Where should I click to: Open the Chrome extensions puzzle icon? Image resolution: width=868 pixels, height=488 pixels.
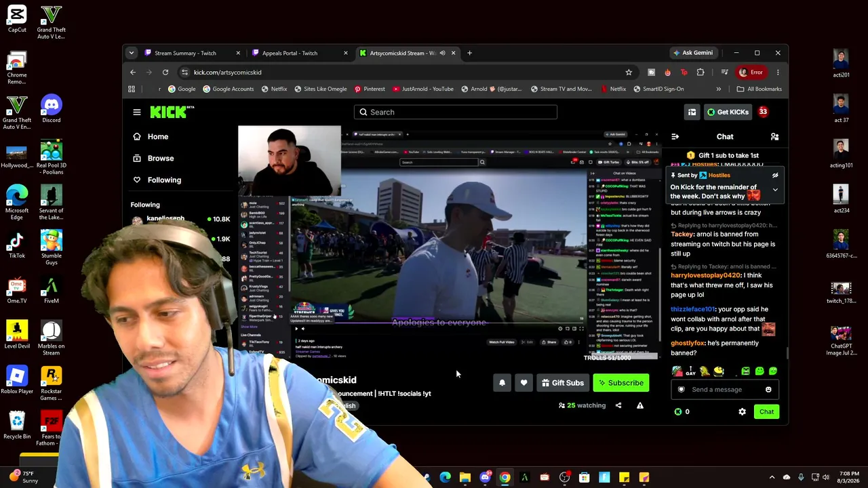point(701,73)
